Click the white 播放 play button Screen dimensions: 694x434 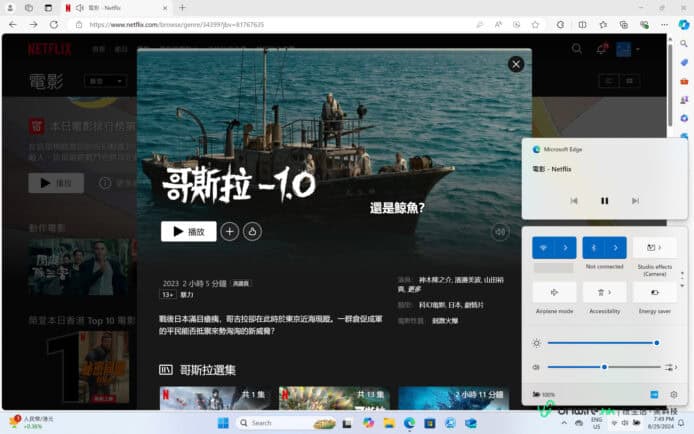[x=188, y=231]
